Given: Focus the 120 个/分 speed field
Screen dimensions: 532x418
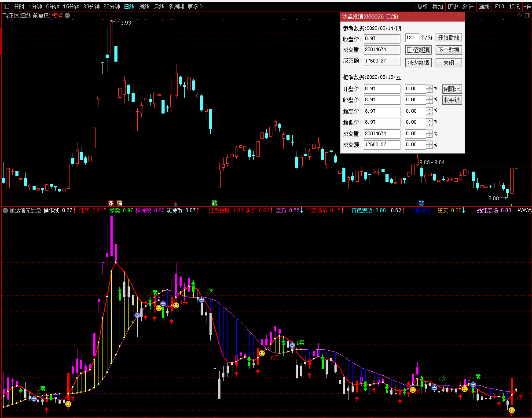Looking at the screenshot, I should click(412, 37).
